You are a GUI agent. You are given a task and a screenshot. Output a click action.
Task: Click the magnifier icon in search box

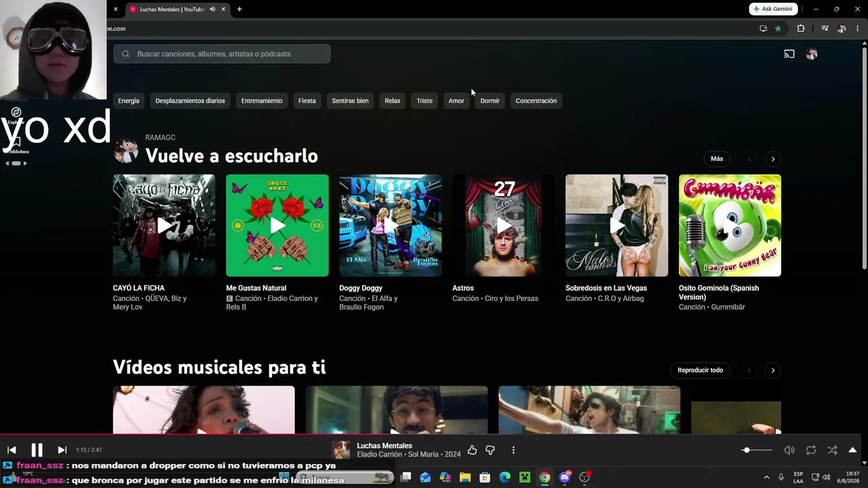(x=125, y=54)
